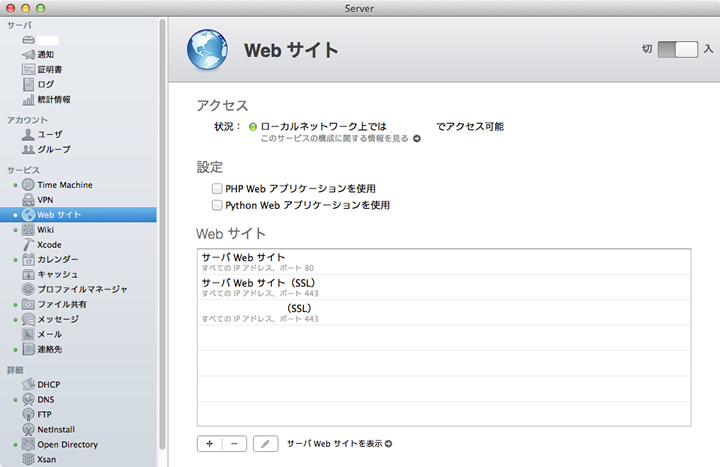Edit selected website with pencil button
This screenshot has width=720, height=467.
click(x=265, y=444)
